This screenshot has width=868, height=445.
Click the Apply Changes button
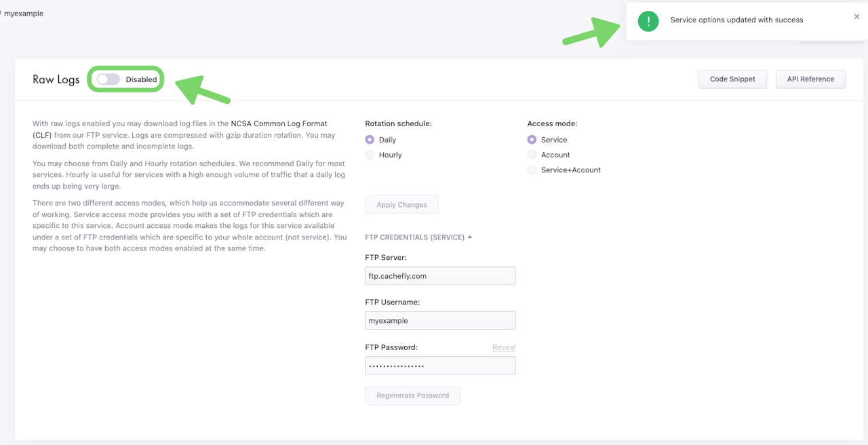401,205
